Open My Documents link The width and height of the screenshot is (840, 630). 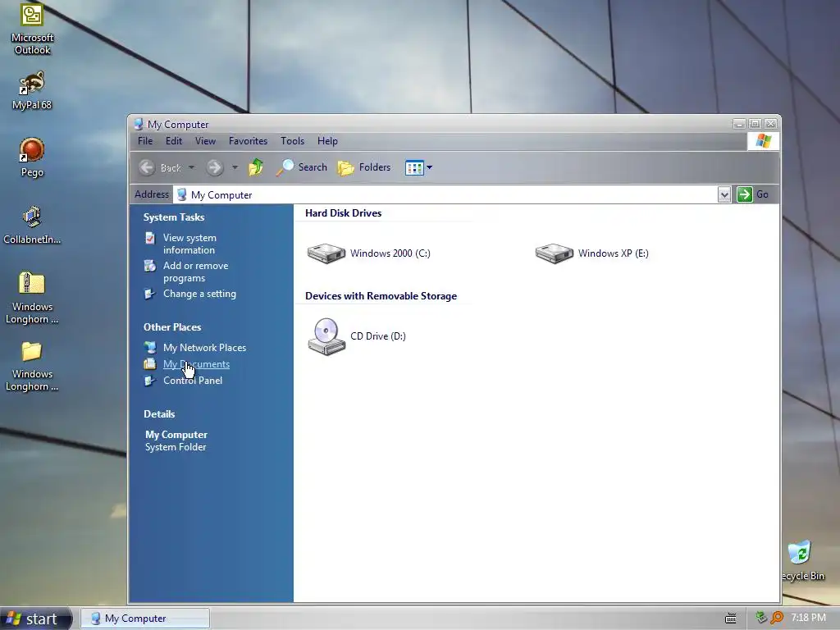[x=197, y=364]
